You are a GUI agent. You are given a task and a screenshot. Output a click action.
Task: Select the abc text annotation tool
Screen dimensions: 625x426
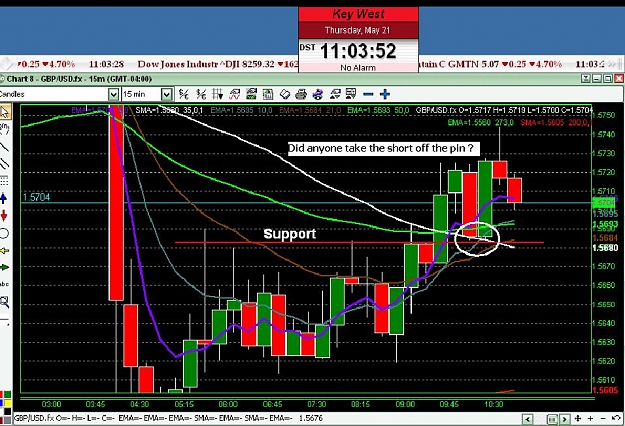4,284
